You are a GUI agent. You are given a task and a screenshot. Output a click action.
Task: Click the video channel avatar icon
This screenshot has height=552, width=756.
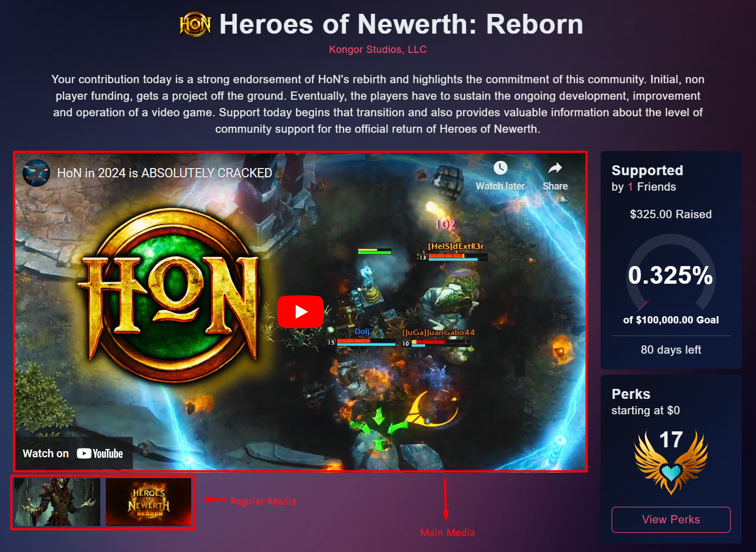(x=36, y=173)
